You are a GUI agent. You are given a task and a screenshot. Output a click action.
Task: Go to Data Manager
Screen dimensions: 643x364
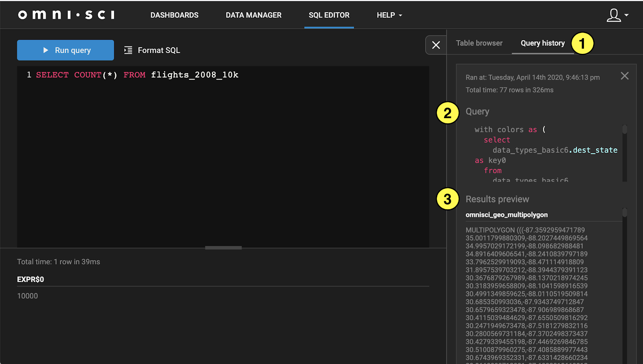click(254, 15)
